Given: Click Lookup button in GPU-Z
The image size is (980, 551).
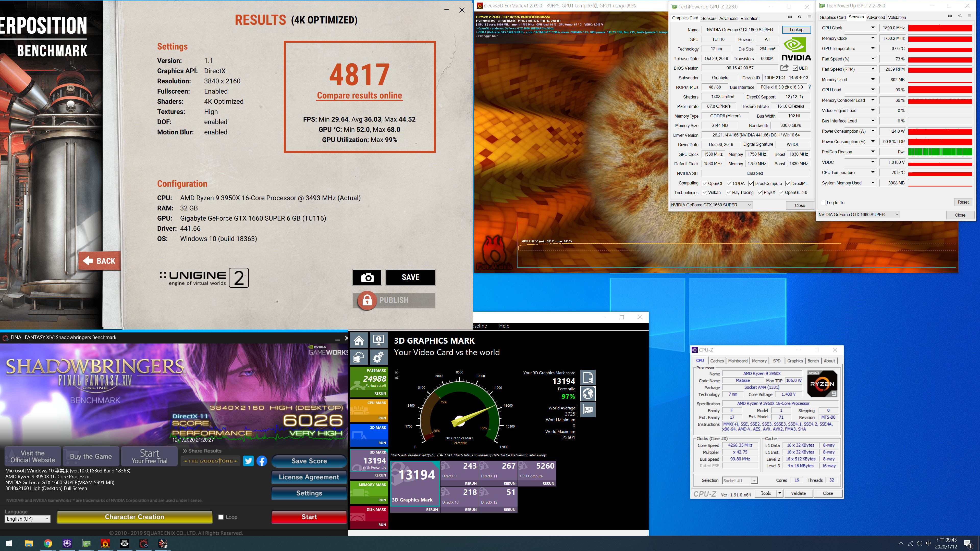Looking at the screenshot, I should coord(796,30).
